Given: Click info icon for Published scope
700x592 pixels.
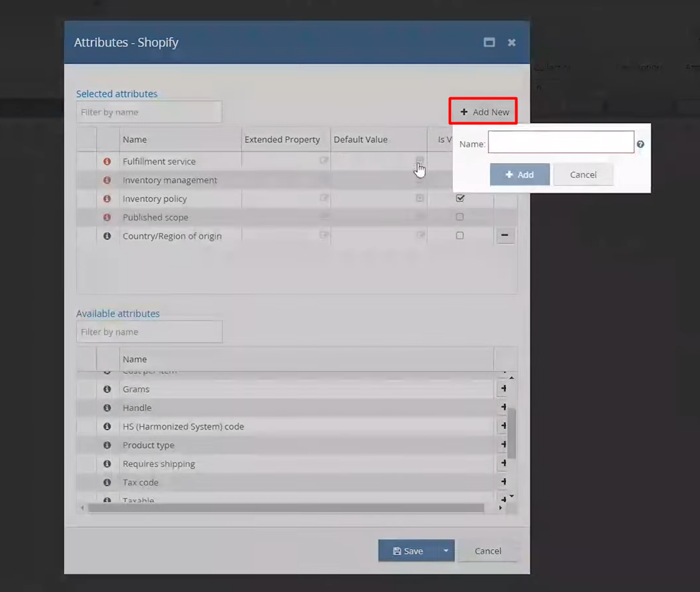Looking at the screenshot, I should pos(107,217).
